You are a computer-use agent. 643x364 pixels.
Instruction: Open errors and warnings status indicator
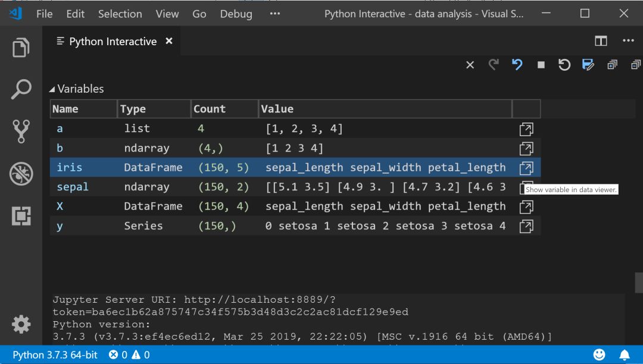pos(129,355)
